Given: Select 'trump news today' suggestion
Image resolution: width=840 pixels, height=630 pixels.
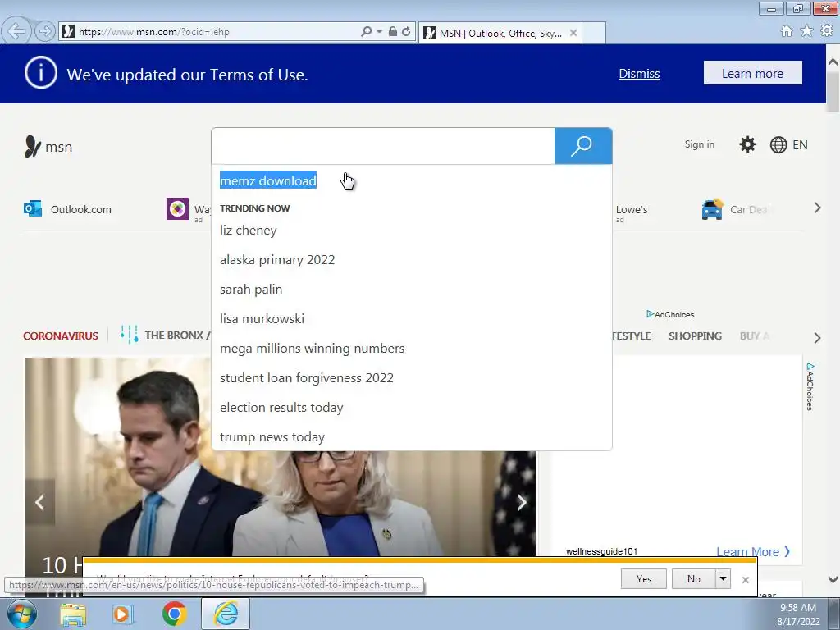Looking at the screenshot, I should click(272, 436).
